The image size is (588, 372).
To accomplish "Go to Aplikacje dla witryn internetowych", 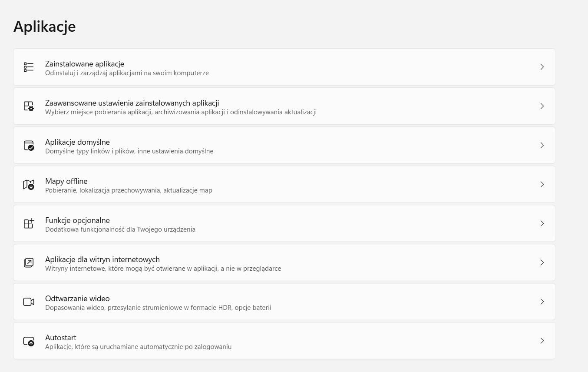I will [102, 259].
